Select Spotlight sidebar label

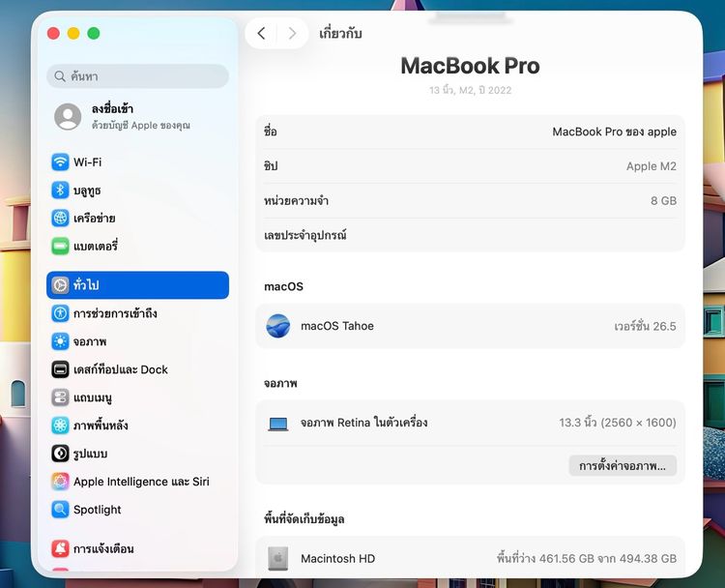(x=97, y=510)
